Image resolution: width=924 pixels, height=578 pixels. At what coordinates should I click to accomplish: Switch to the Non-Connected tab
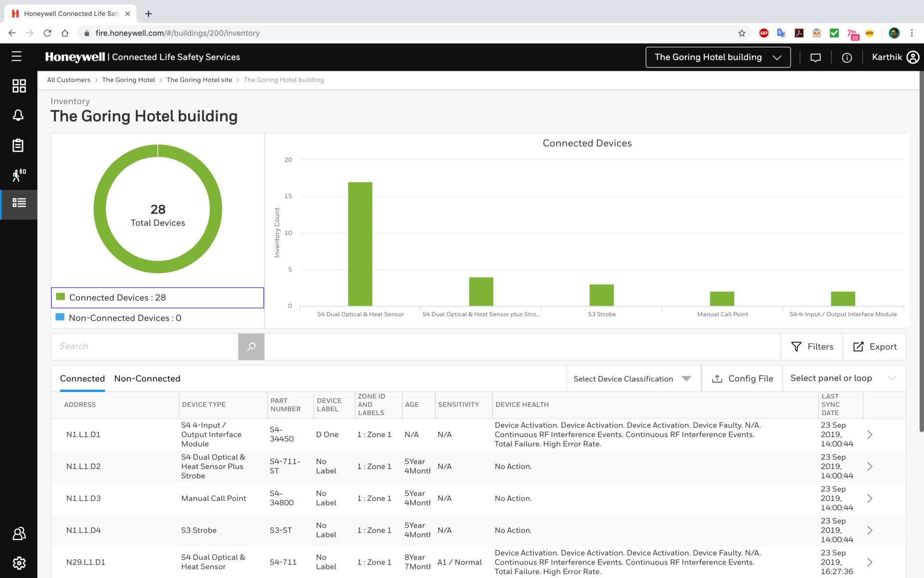pos(147,379)
